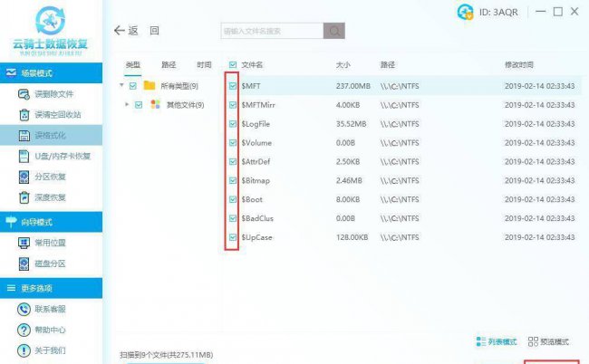Click the colorful icon of 其他文件(9)

155,104
